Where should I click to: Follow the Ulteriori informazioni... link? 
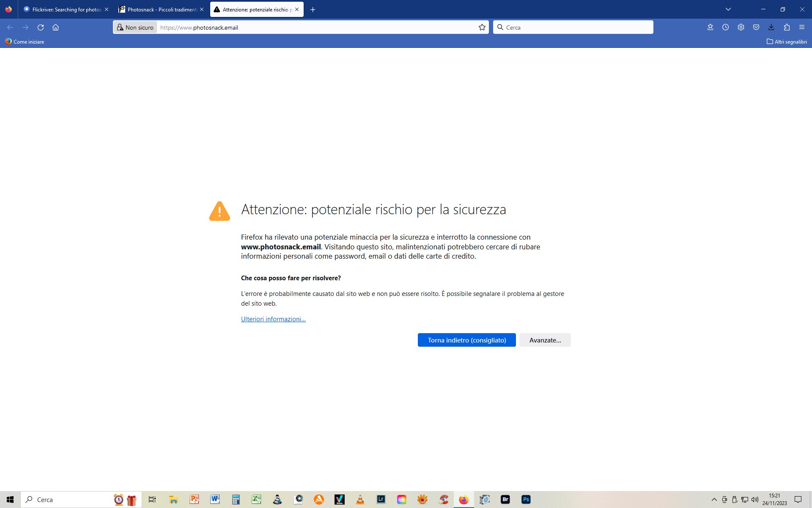click(x=273, y=319)
